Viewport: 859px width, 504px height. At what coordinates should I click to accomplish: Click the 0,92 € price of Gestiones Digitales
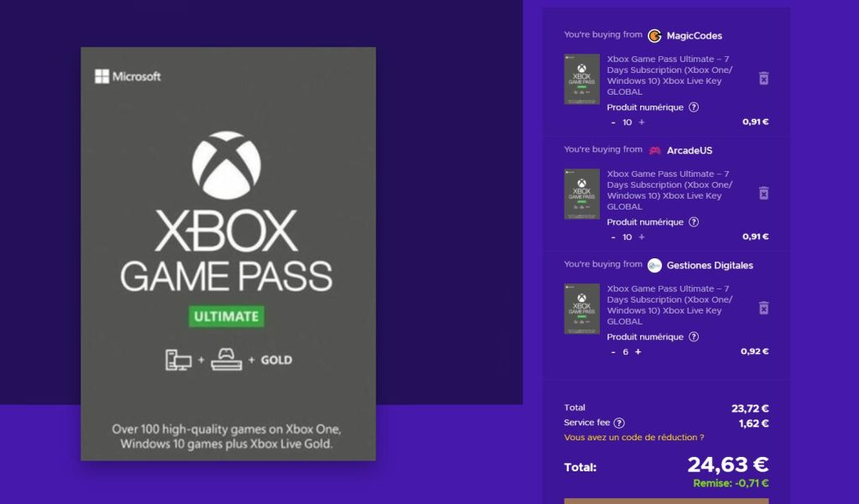[x=754, y=351]
